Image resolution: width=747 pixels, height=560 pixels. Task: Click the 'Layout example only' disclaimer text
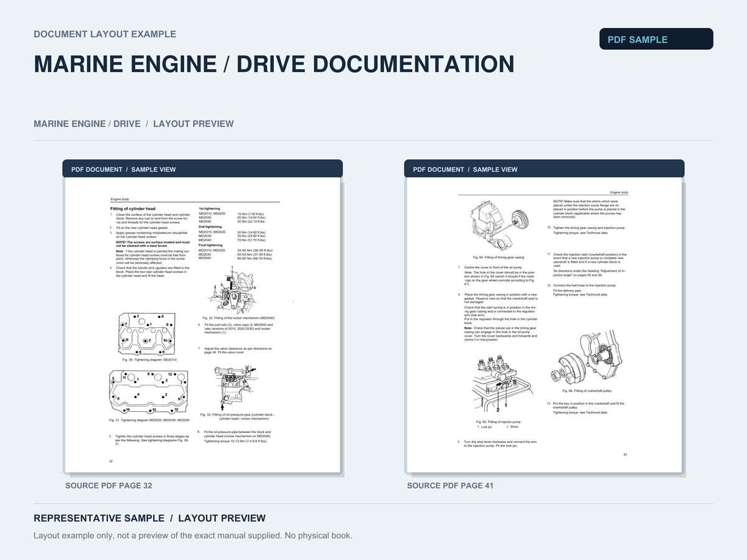coord(193,536)
